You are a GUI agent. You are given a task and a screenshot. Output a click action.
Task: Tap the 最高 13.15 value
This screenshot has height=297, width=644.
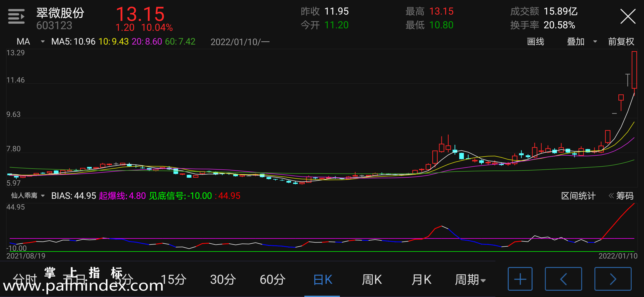pyautogui.click(x=429, y=12)
